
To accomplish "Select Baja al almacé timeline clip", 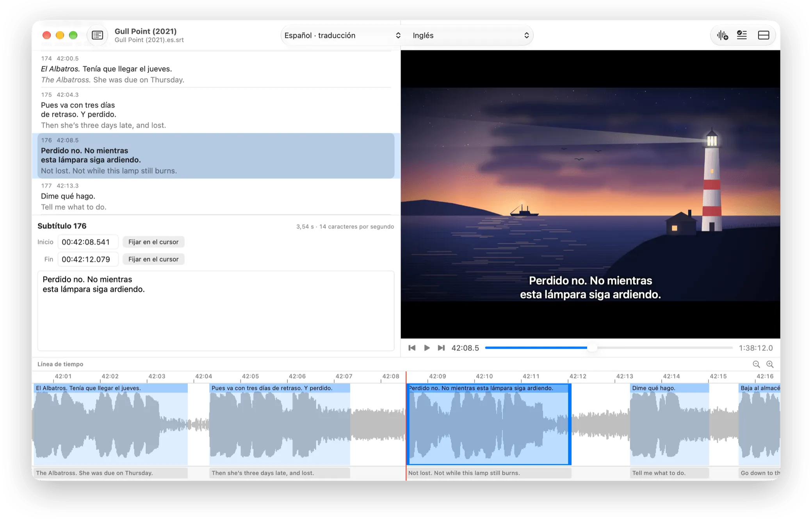I will pyautogui.click(x=759, y=424).
